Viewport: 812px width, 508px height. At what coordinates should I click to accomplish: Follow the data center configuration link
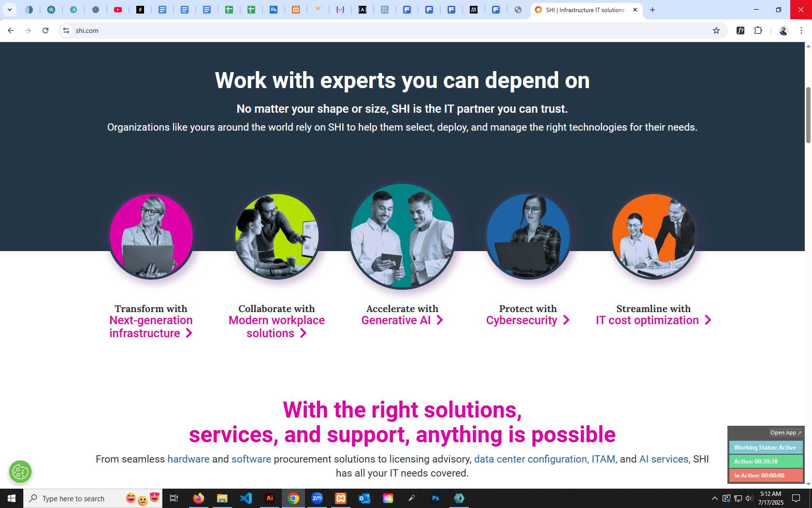[530, 459]
